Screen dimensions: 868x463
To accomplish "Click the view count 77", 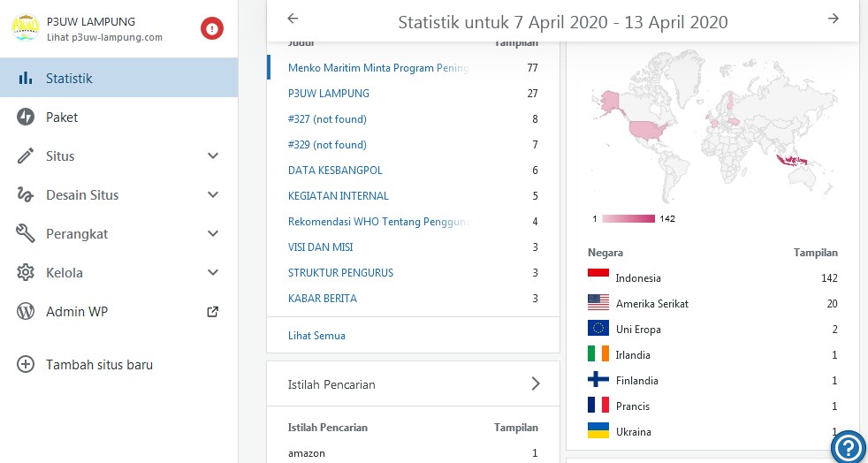I will 532,67.
